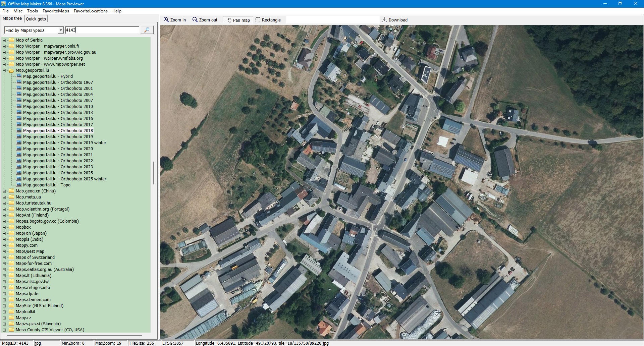Select Orthophoto 2023 in maps tree
This screenshot has height=346, width=644.
[58, 167]
